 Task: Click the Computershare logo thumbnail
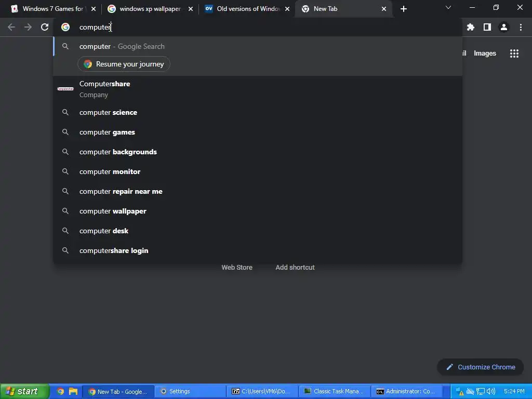(65, 89)
